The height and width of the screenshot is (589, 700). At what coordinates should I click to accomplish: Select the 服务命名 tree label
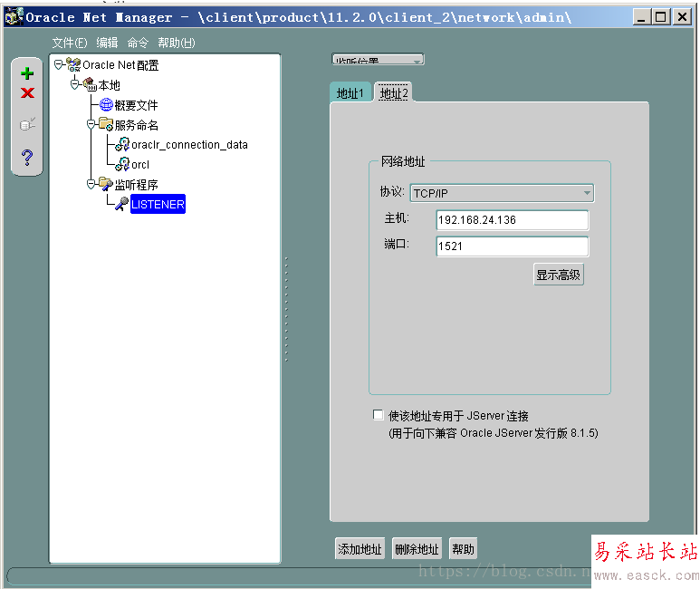point(136,125)
